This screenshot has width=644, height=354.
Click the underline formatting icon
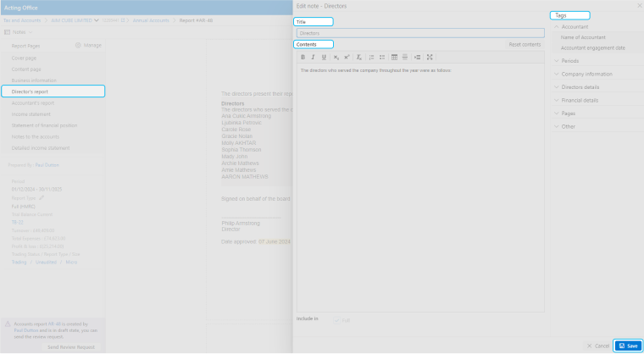(324, 57)
